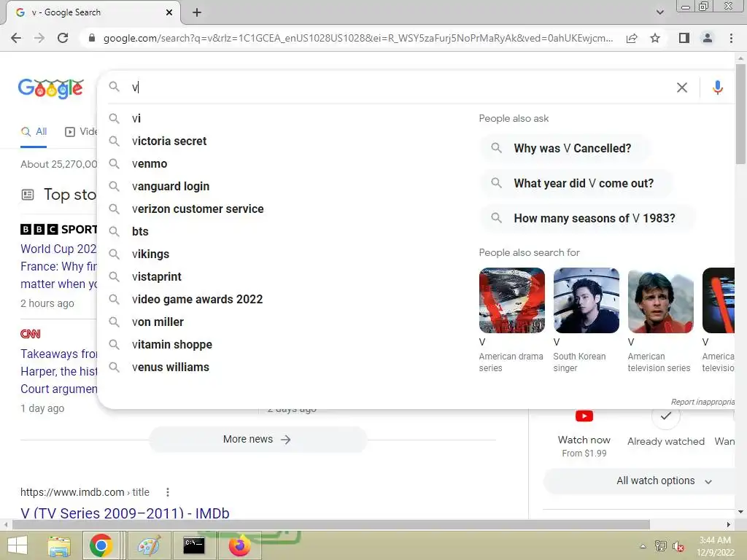Image resolution: width=747 pixels, height=560 pixels.
Task: Launch Firefox from the taskbar
Action: (239, 545)
